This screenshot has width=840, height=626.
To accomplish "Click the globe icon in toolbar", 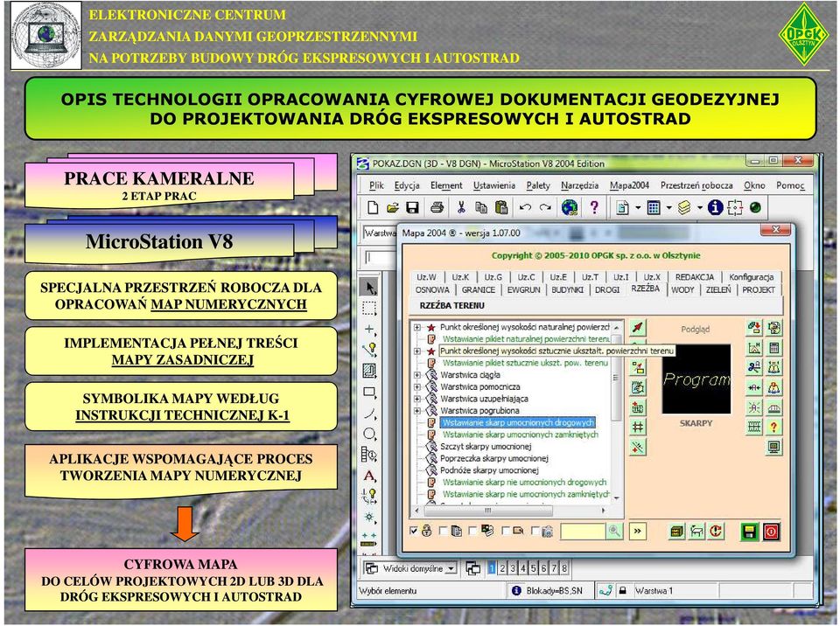I will click(x=570, y=208).
